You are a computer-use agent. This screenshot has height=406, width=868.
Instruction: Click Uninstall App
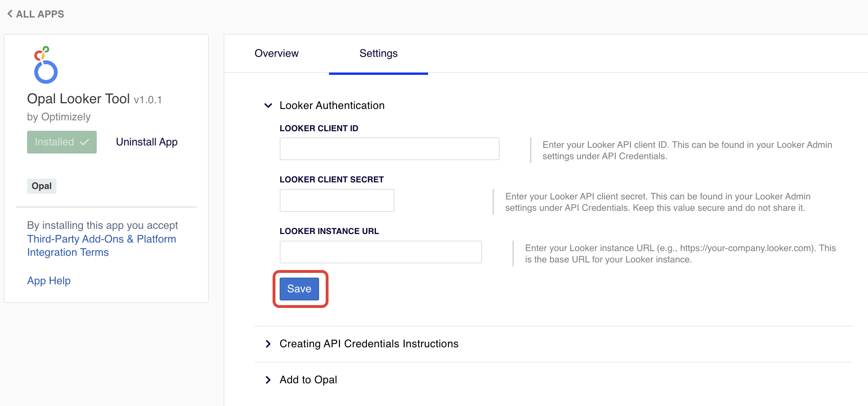click(146, 142)
